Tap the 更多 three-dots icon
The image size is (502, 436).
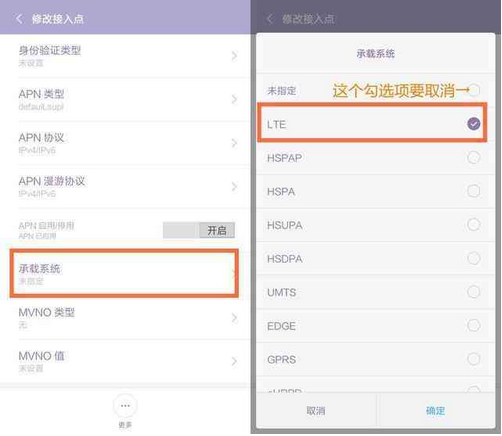(125, 406)
